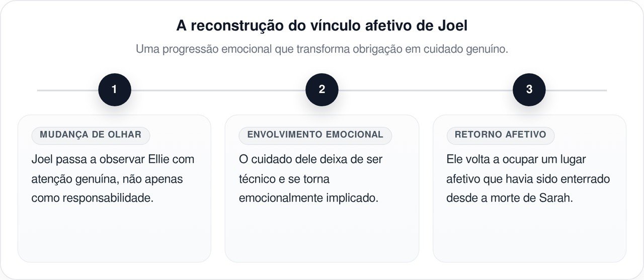Screen dimensions: 644x280
Task: Click the MUDANÇA DE OLHAR tag
Action: 91,135
